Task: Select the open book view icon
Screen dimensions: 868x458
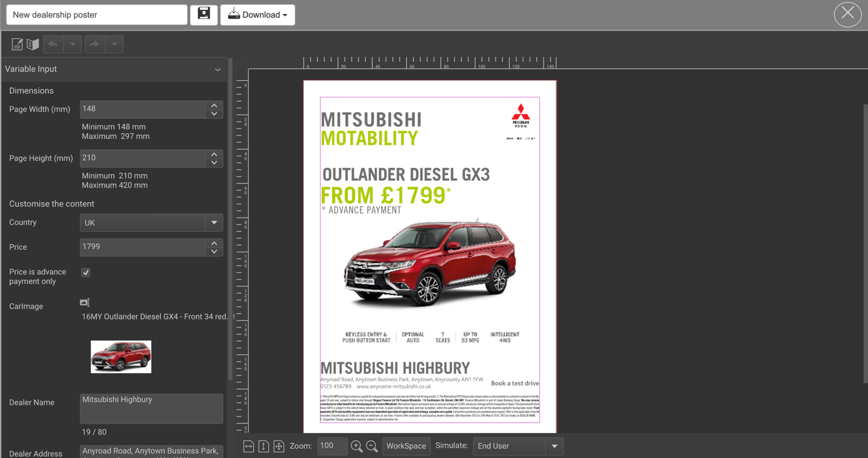Action: [33, 44]
